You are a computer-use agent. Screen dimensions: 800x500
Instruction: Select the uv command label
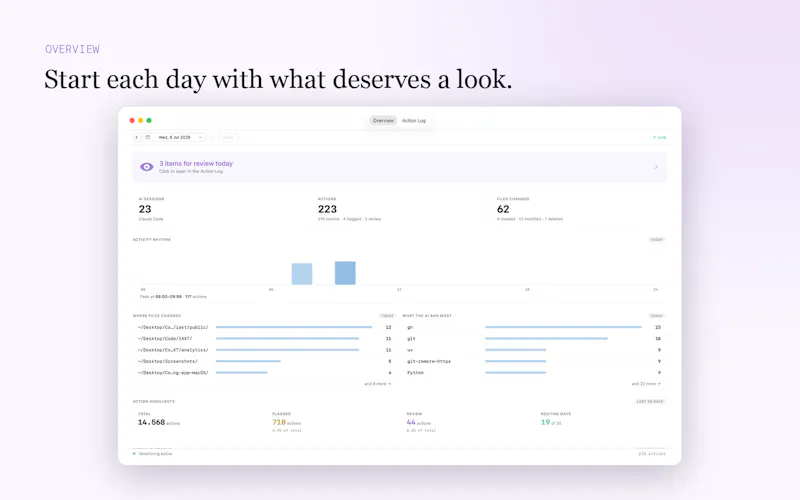(x=410, y=350)
